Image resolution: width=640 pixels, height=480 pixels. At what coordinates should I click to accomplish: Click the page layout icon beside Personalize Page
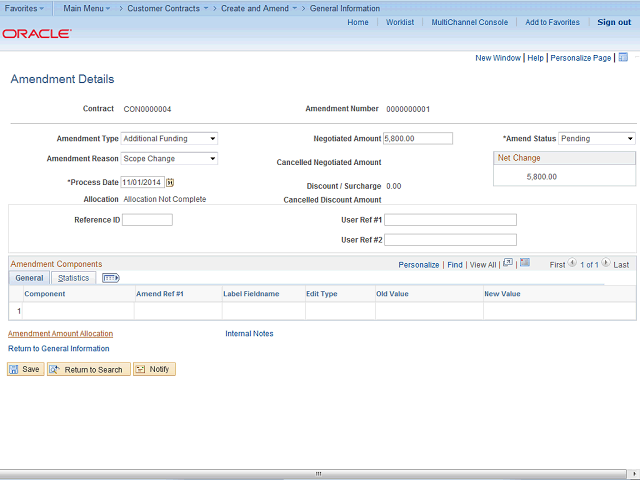click(x=623, y=58)
